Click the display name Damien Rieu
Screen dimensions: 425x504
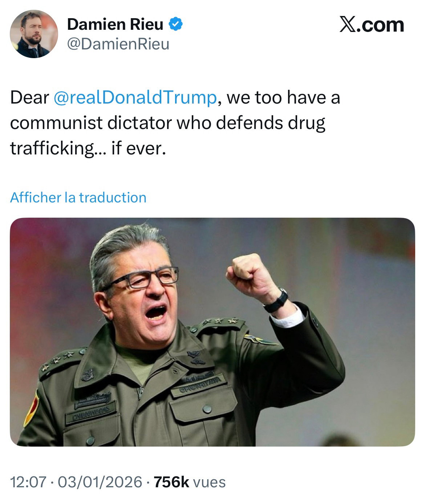115,25
